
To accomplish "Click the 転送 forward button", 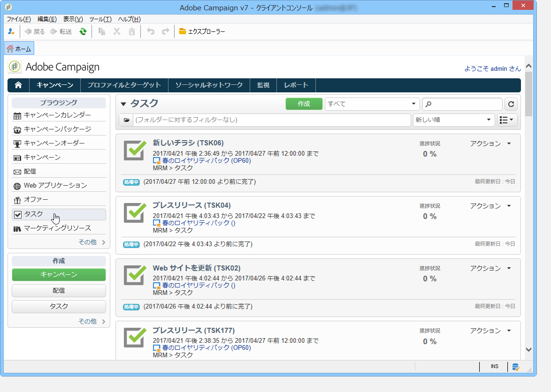I will tap(61, 31).
